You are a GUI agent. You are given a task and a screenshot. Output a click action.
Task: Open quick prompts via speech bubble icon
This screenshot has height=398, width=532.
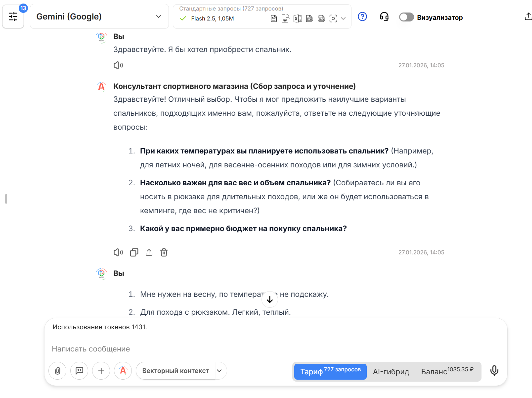click(79, 371)
